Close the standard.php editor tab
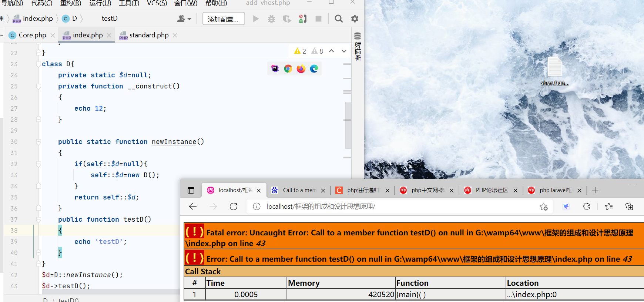 pyautogui.click(x=175, y=35)
